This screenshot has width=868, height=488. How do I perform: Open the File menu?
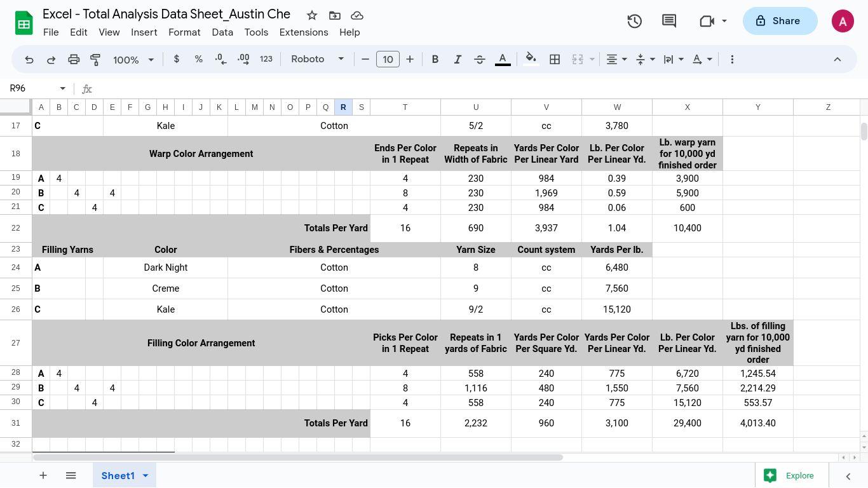(x=51, y=32)
